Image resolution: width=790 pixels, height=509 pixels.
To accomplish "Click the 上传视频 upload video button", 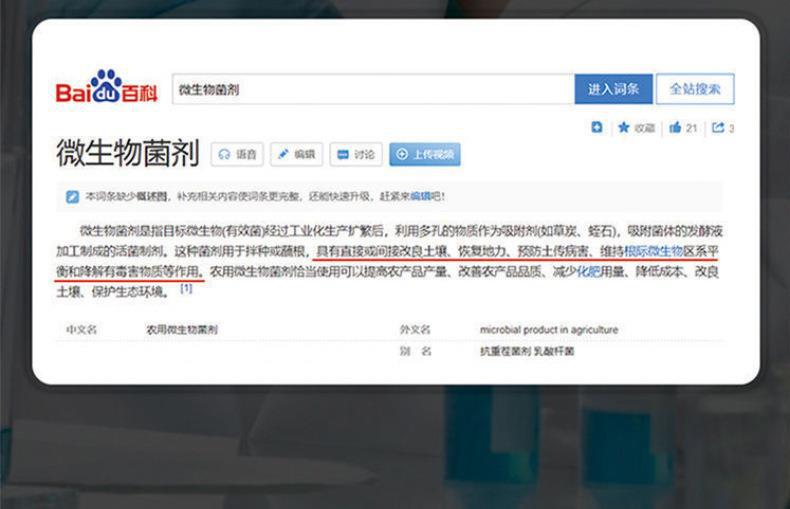I will pyautogui.click(x=425, y=154).
